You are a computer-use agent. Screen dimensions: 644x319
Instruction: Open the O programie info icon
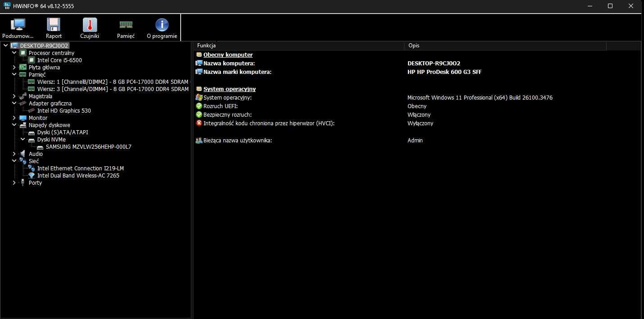(x=162, y=24)
